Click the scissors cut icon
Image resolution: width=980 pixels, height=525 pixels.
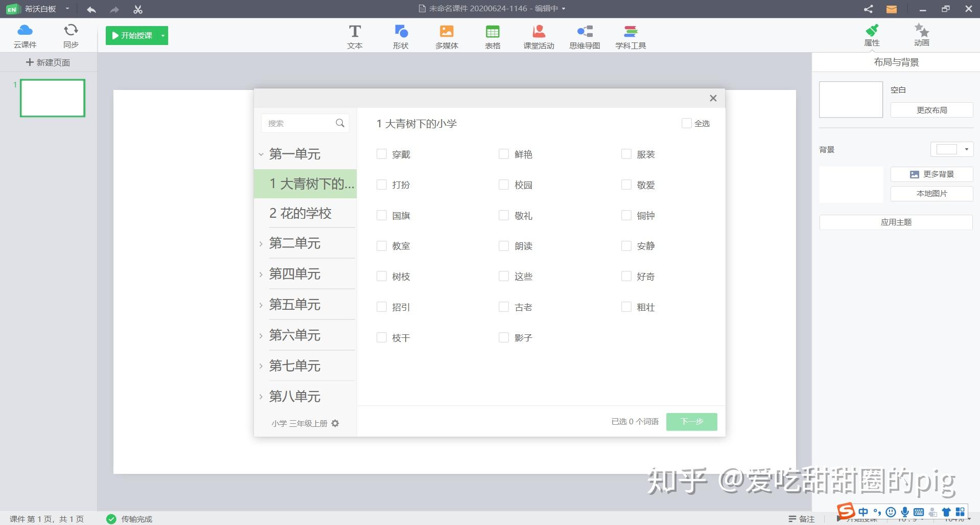click(137, 9)
